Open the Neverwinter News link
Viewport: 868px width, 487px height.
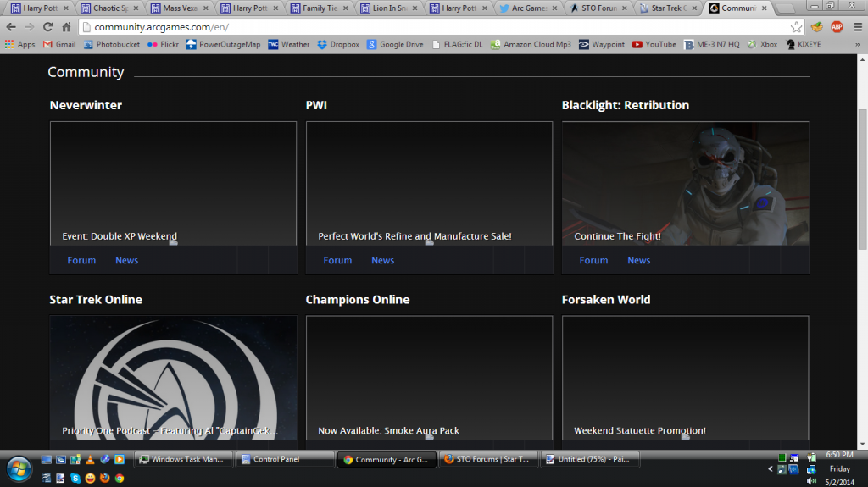[x=127, y=260]
